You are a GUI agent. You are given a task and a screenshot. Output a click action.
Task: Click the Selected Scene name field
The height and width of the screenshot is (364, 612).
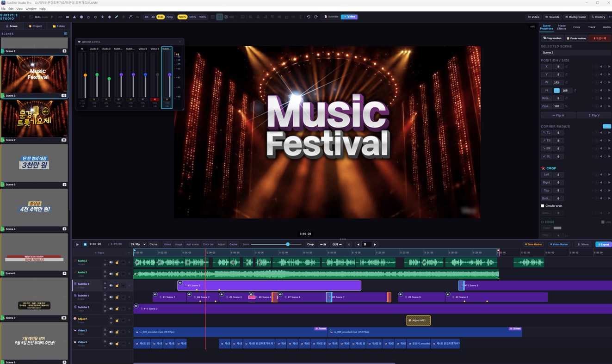click(575, 53)
